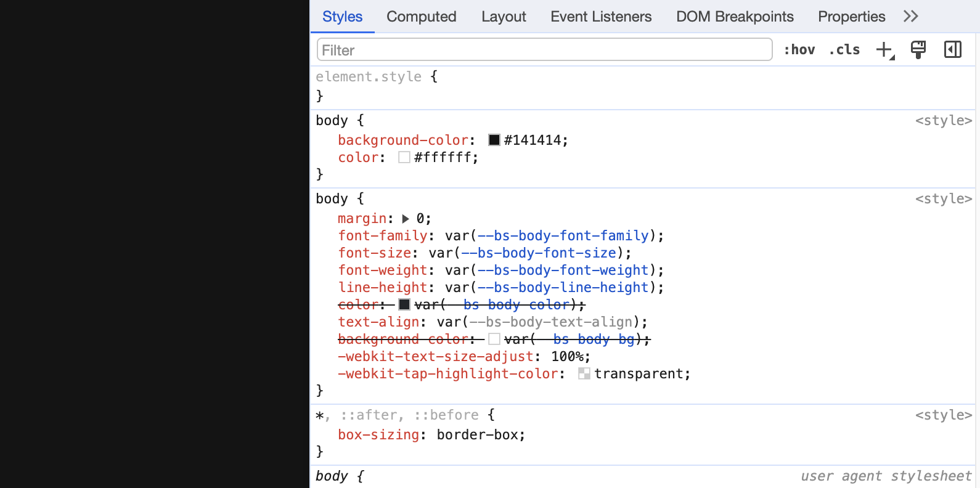980x488 pixels.
Task: Open the Layout tab
Action: 504,17
